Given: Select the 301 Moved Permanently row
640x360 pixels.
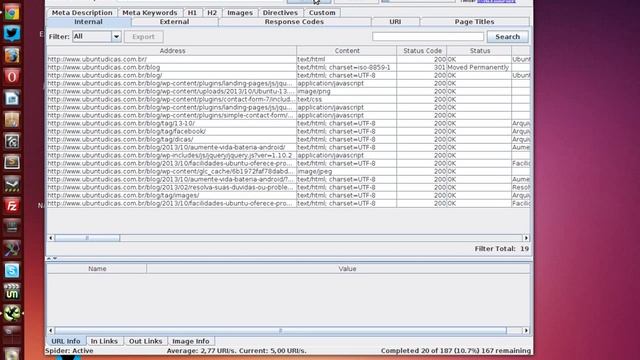Looking at the screenshot, I should coord(288,67).
